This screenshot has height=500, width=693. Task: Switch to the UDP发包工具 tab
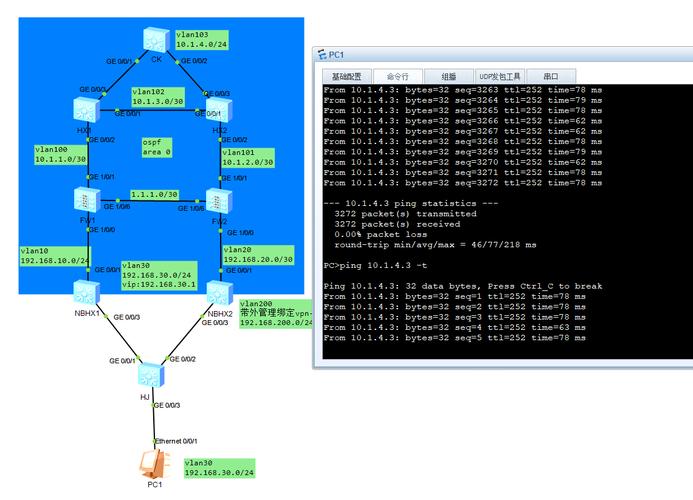499,76
